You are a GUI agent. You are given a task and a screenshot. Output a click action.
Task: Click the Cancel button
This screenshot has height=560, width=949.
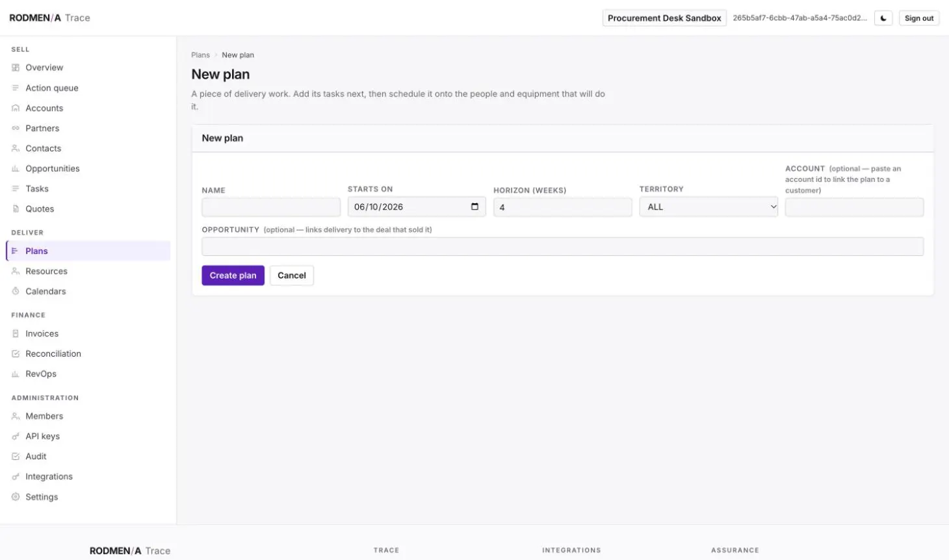pos(292,275)
